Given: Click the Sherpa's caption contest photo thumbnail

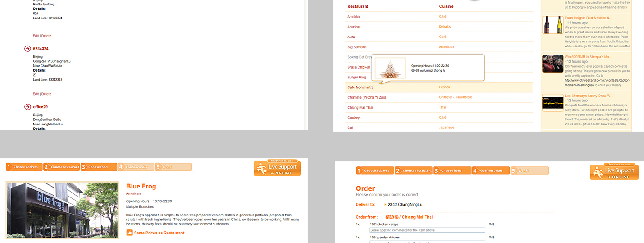Looking at the screenshot, I should tap(552, 64).
